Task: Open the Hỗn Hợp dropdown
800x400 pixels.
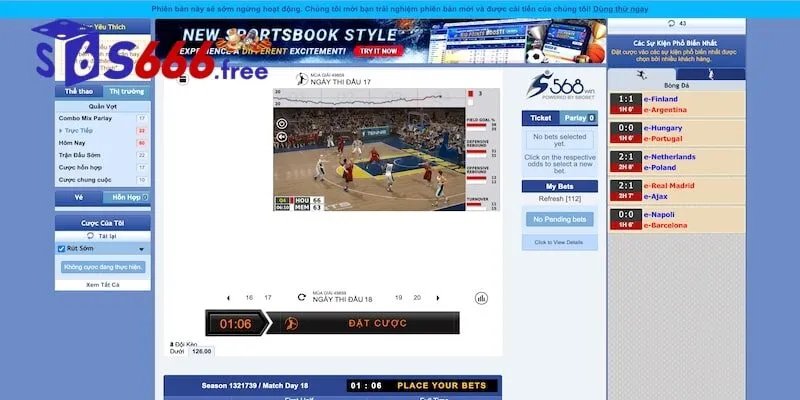Action: [x=126, y=198]
